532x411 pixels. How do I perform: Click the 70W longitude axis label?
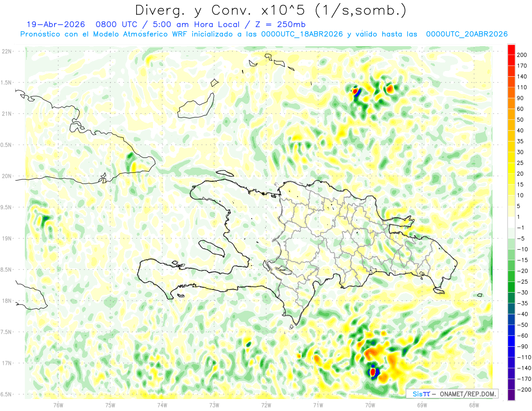(x=370, y=404)
